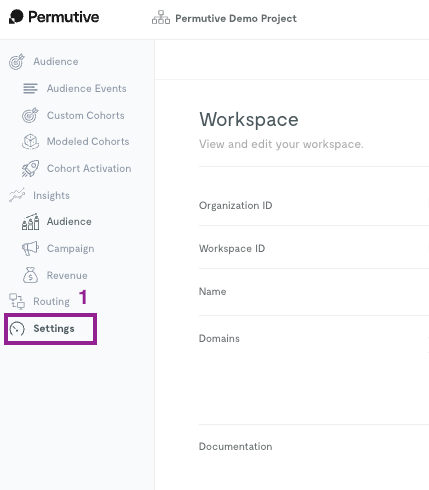Image resolution: width=429 pixels, height=490 pixels.
Task: Go to Modeled Cohorts section
Action: 88,141
